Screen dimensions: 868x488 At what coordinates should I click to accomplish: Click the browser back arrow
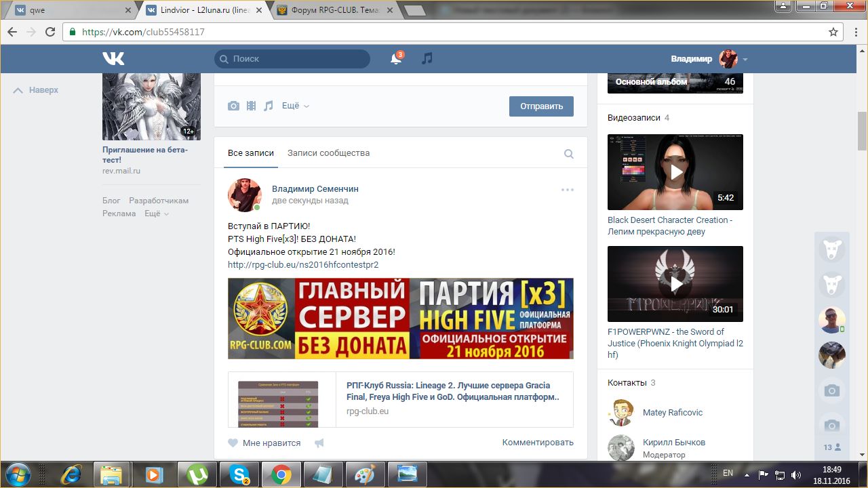pos(13,32)
